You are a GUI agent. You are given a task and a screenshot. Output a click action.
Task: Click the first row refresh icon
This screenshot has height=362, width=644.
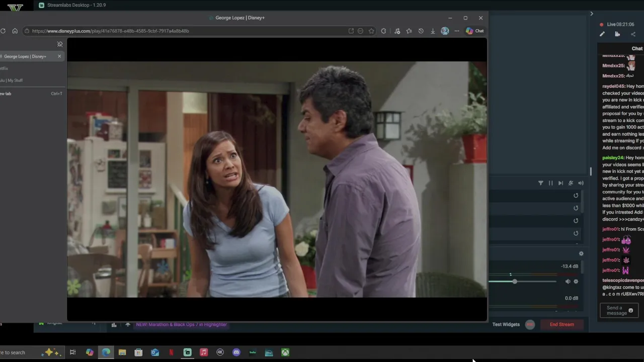pos(576,196)
